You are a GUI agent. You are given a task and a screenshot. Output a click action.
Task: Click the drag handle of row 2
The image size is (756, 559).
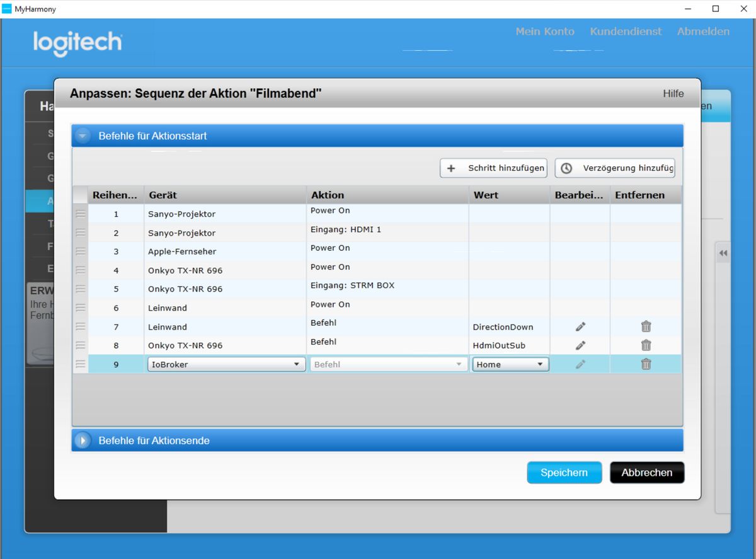(81, 233)
